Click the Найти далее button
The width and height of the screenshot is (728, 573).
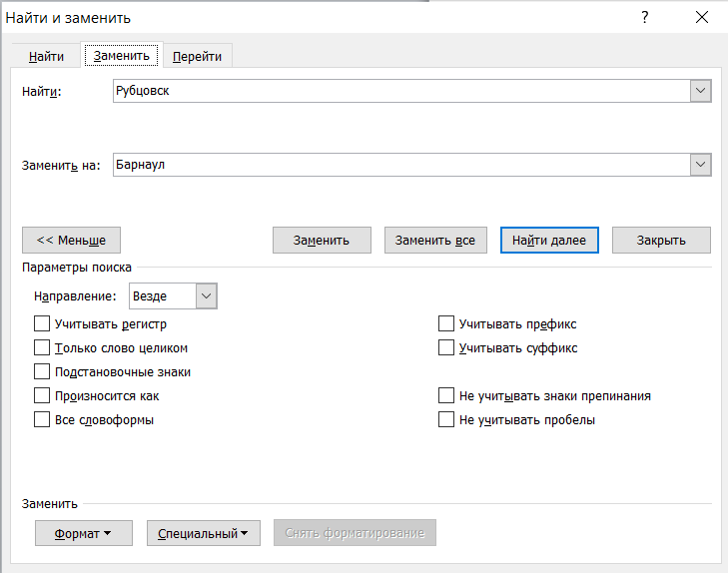548,241
